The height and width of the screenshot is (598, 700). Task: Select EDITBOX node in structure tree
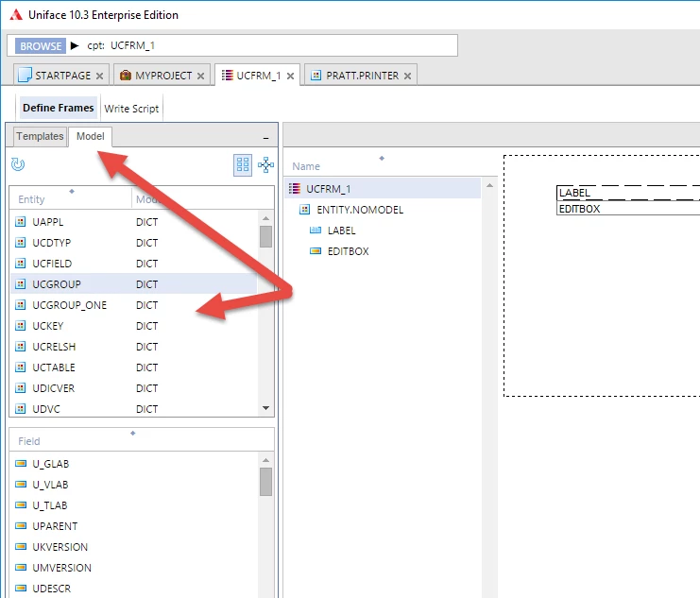349,251
